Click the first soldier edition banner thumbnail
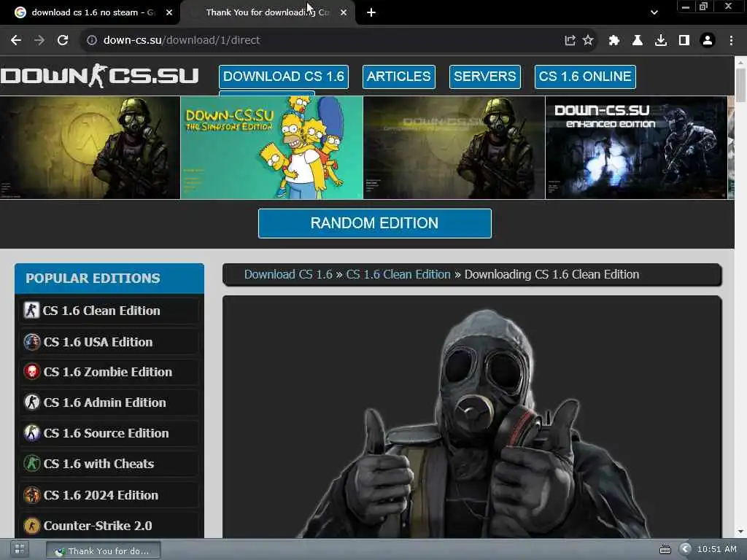 90,147
